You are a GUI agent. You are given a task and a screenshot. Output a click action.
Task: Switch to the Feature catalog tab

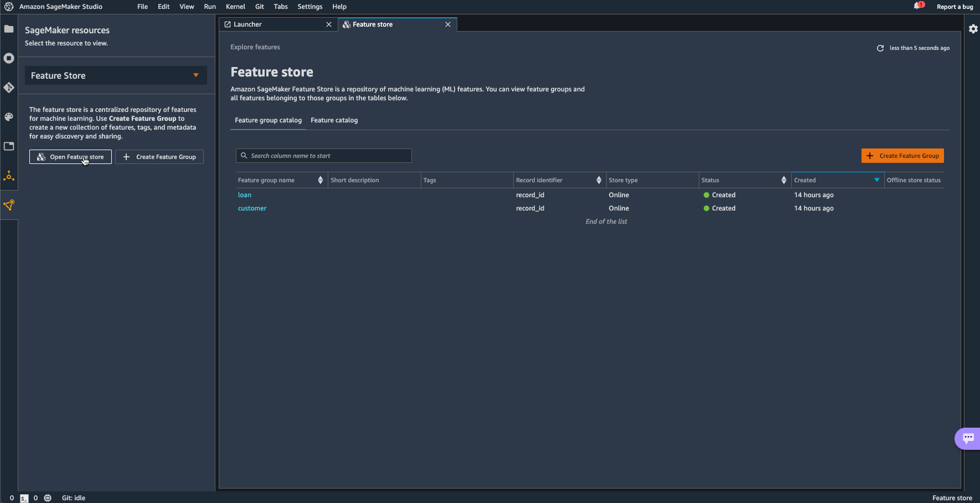pyautogui.click(x=334, y=120)
